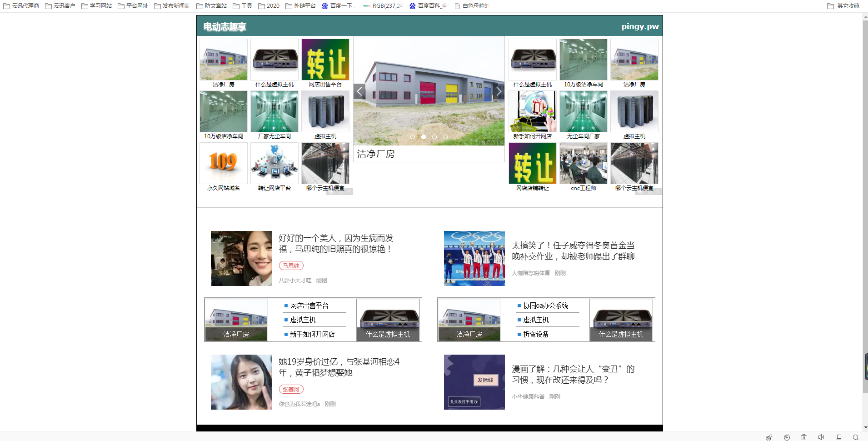The width and height of the screenshot is (868, 441).
Task: Click the page vertical scrollbar
Action: tap(865, 205)
